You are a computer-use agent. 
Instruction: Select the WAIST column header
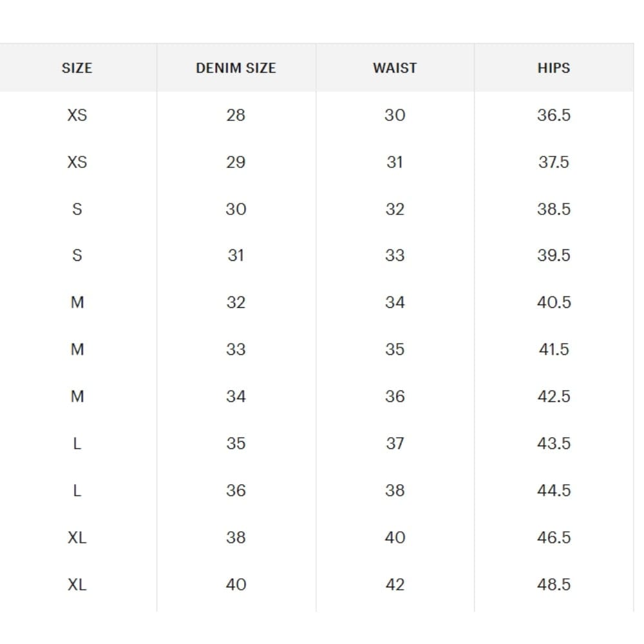pos(395,68)
